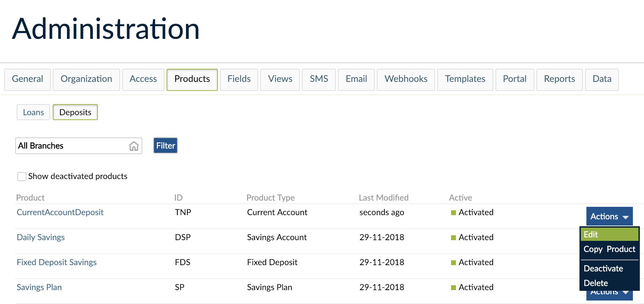
Task: Choose Delete from the Actions menu
Action: [609, 283]
